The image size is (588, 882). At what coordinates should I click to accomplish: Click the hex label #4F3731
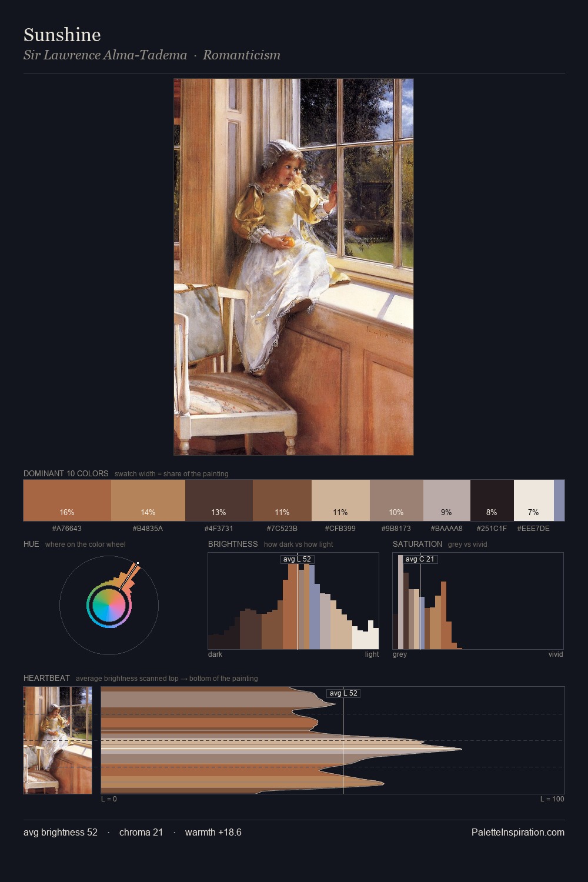[219, 529]
